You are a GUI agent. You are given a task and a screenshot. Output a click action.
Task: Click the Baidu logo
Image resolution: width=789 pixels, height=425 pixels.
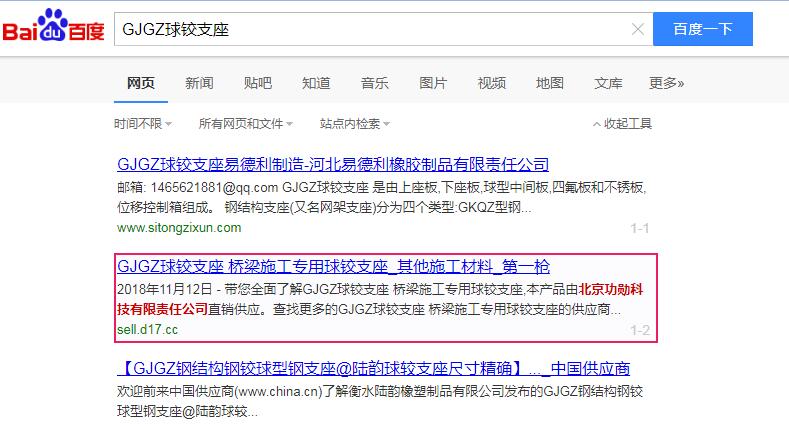click(x=53, y=30)
